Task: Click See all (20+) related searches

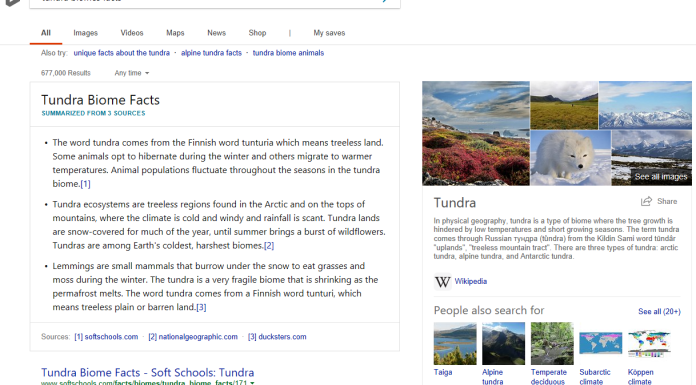Action: point(659,311)
